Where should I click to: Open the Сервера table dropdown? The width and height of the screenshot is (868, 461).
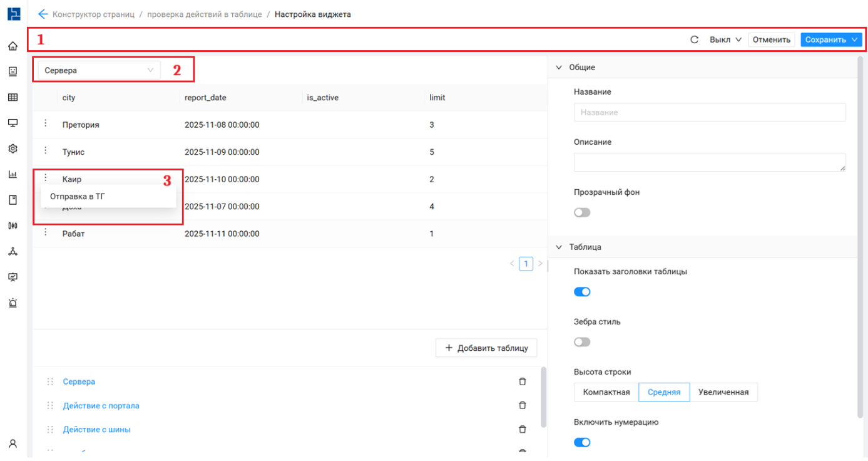pyautogui.click(x=99, y=70)
